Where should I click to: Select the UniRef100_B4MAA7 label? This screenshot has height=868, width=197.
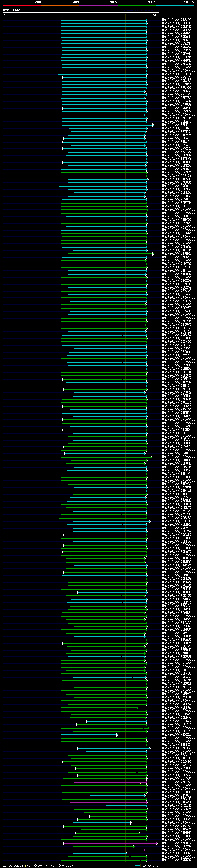[x=177, y=274]
